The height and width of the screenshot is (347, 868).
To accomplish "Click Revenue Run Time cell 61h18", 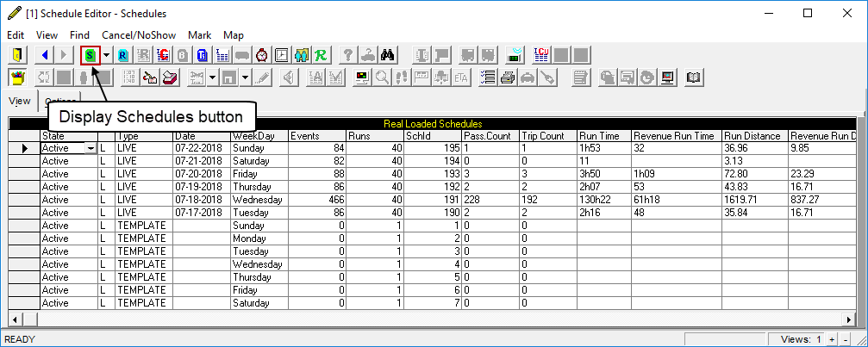I will [677, 200].
